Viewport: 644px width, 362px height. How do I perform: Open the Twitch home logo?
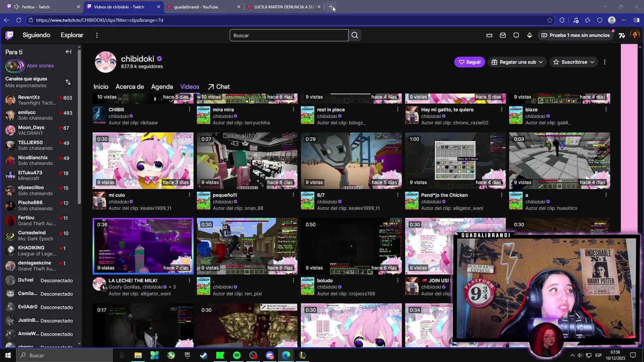(x=10, y=35)
